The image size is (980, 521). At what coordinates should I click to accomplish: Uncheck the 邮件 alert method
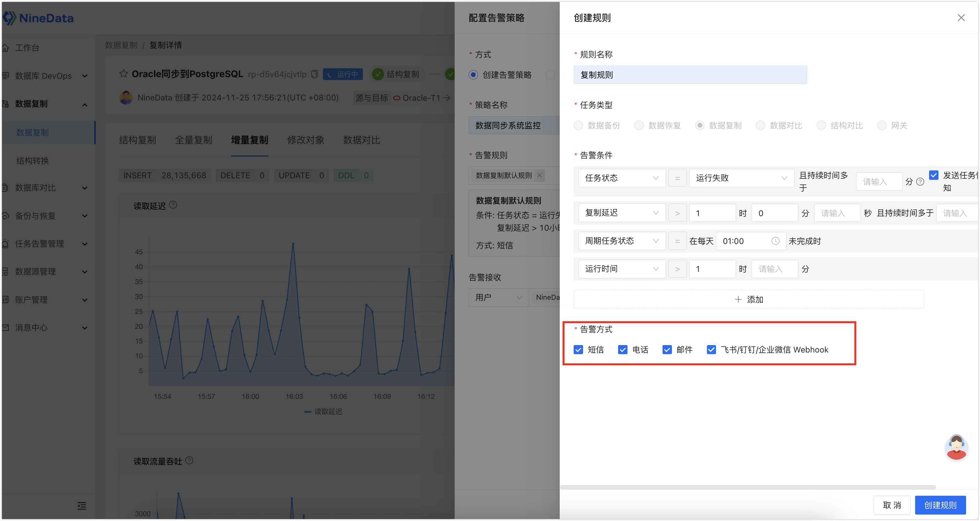pyautogui.click(x=667, y=350)
